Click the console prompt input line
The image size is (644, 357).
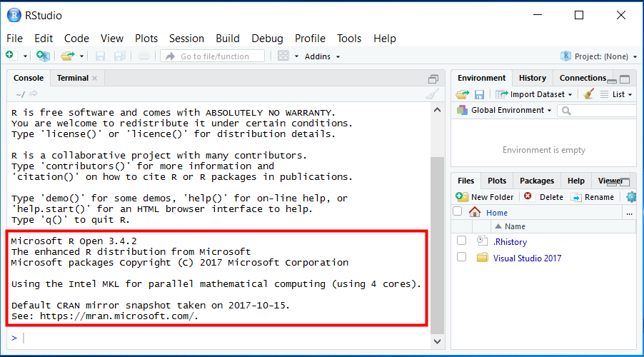(222, 338)
